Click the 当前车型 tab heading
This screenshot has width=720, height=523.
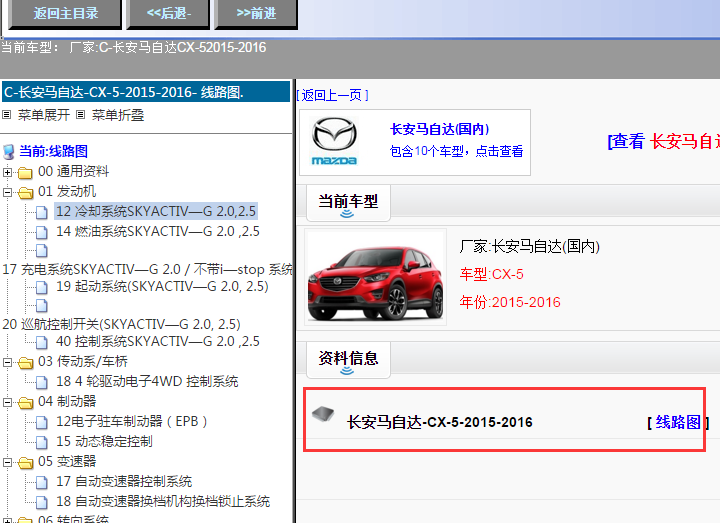(348, 202)
